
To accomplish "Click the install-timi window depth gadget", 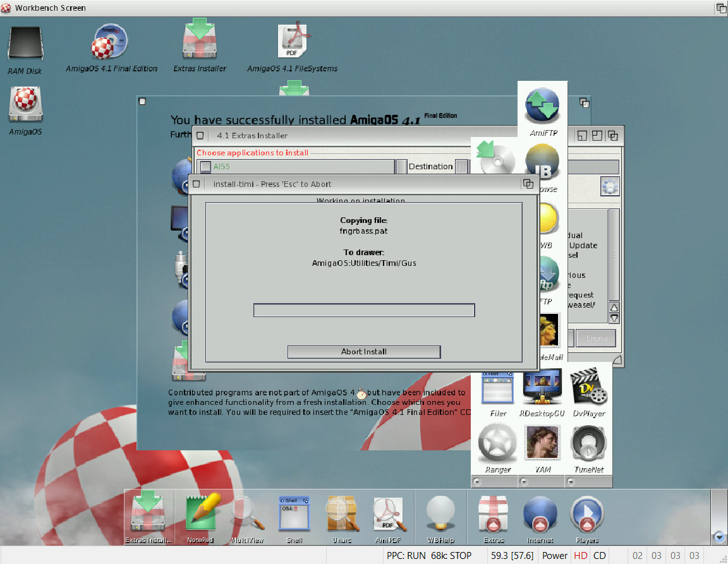I will click(x=528, y=184).
